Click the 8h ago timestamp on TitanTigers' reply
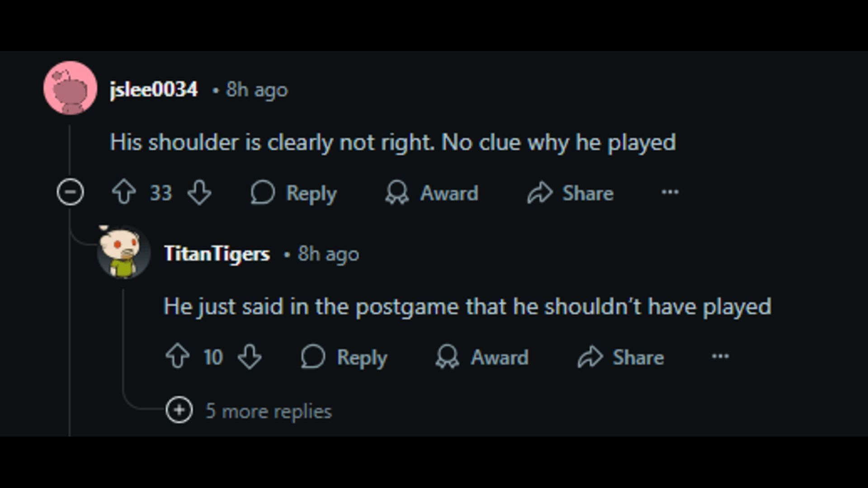Image resolution: width=868 pixels, height=488 pixels. click(328, 254)
